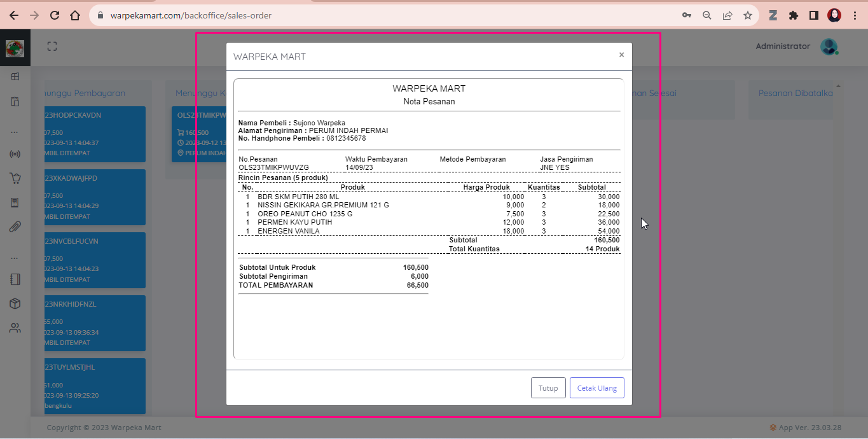Click the NISSIN GEKIKARA GR.PREMIUM 121 G row
Image resolution: width=868 pixels, height=439 pixels.
click(x=429, y=206)
